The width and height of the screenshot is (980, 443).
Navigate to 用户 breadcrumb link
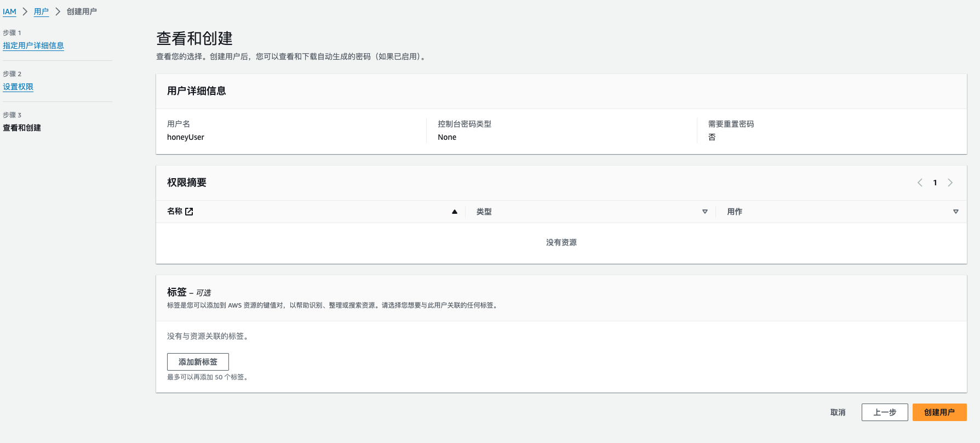click(x=41, y=12)
